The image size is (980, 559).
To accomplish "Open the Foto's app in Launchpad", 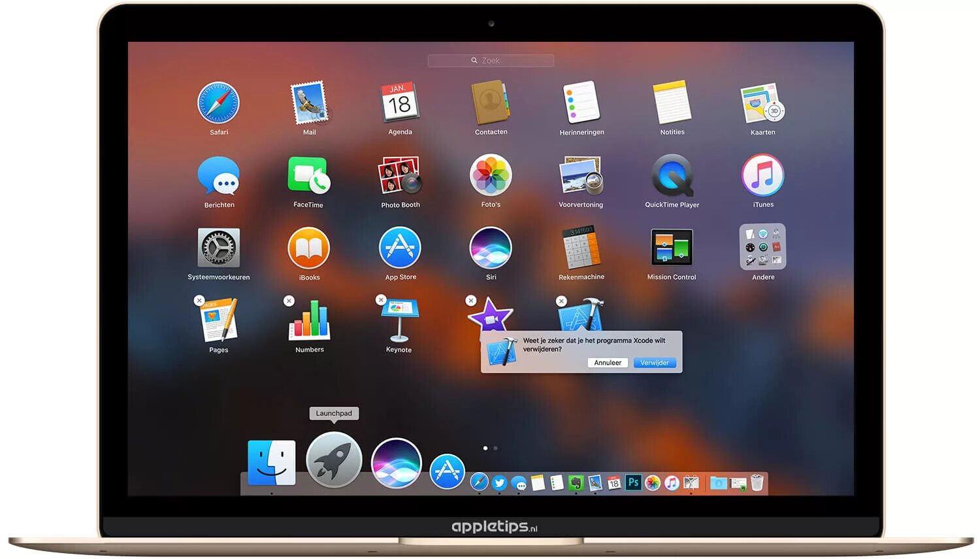I will click(491, 175).
